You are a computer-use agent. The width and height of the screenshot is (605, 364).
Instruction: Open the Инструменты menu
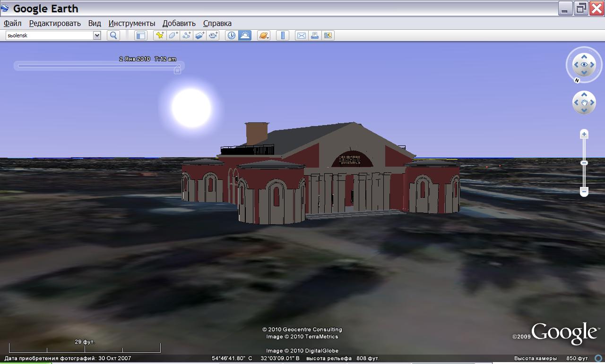coord(132,23)
